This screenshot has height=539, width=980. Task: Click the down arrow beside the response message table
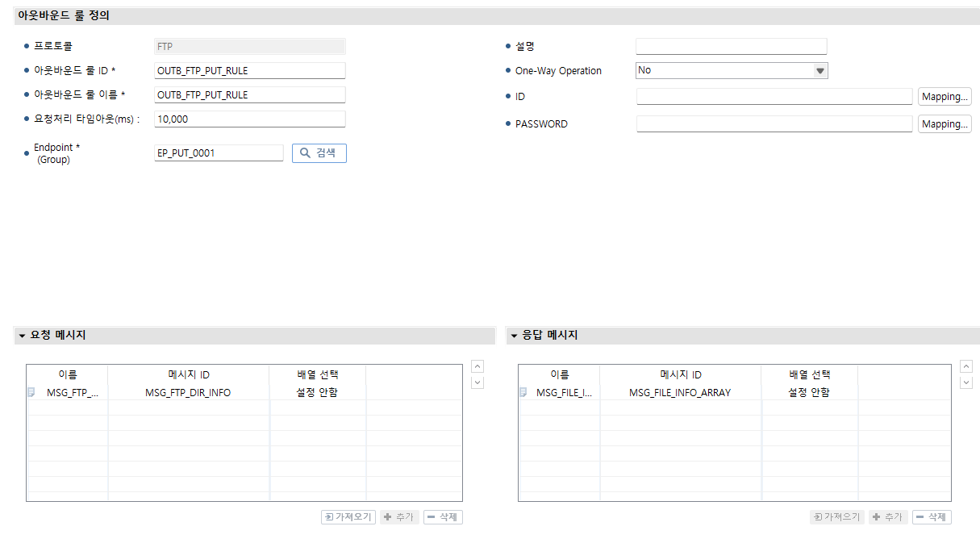tap(966, 382)
